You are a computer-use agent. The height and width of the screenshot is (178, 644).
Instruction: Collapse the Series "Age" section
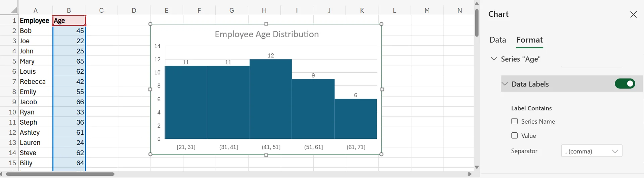(494, 59)
